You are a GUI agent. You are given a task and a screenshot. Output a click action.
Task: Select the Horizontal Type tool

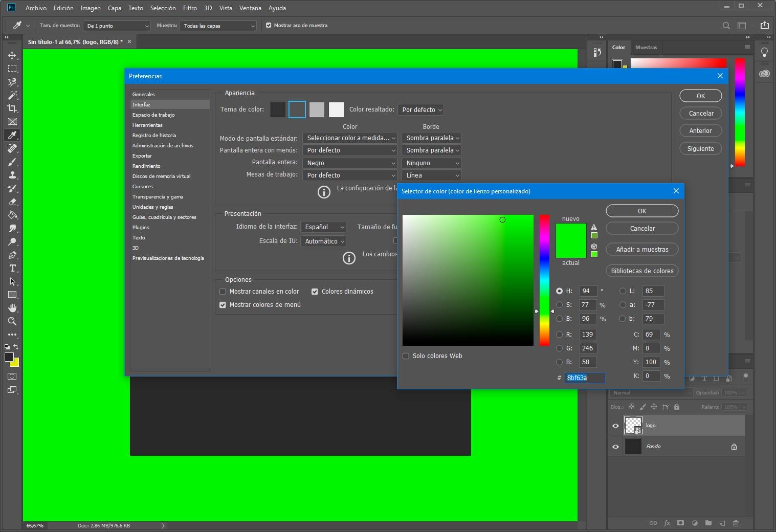coord(12,268)
